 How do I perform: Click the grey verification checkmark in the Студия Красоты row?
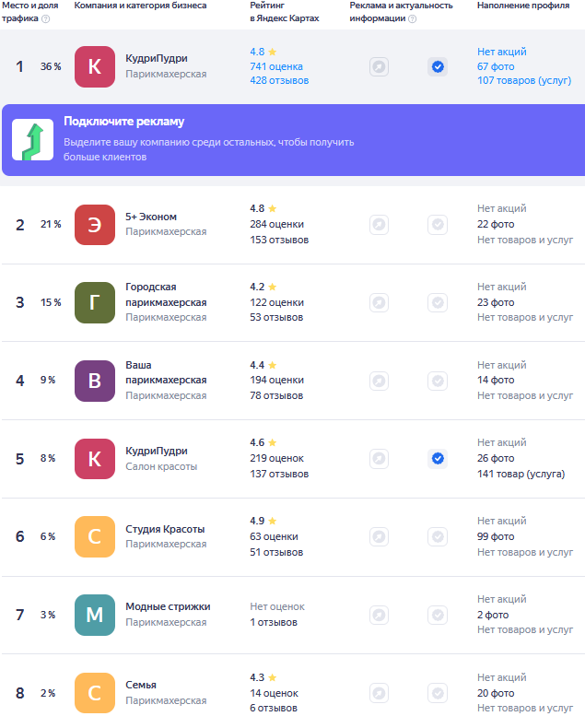(x=438, y=536)
